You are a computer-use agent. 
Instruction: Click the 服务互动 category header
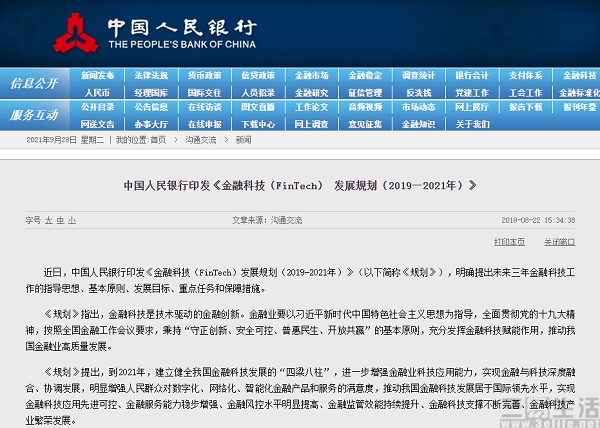(34, 115)
